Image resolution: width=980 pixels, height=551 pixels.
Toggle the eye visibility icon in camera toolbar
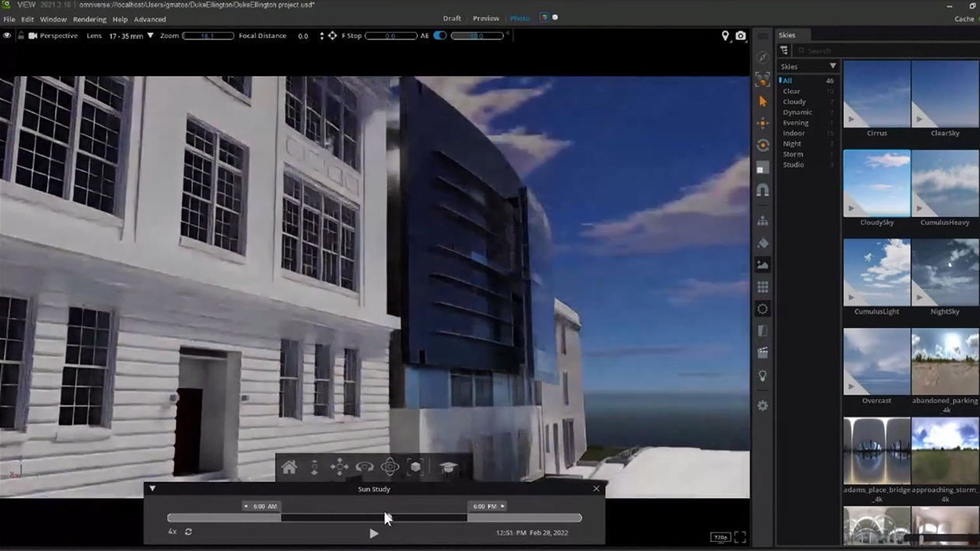coord(8,36)
